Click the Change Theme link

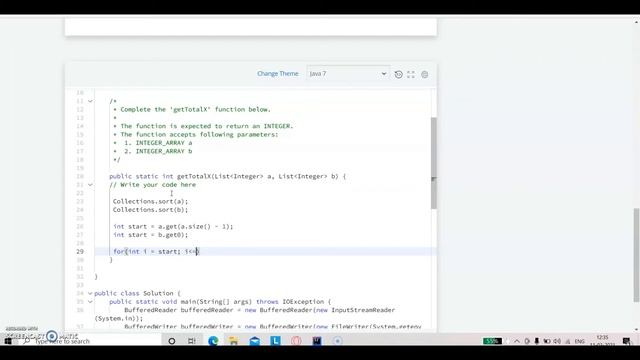[278, 73]
